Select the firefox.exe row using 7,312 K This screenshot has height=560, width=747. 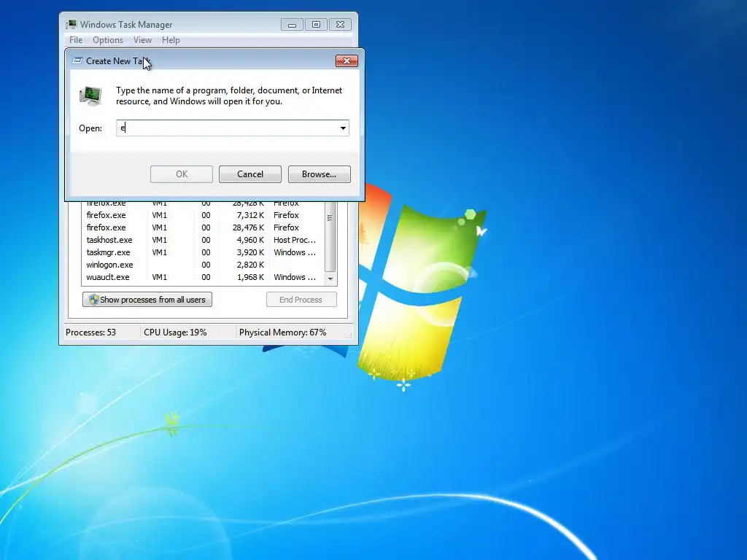click(x=203, y=215)
